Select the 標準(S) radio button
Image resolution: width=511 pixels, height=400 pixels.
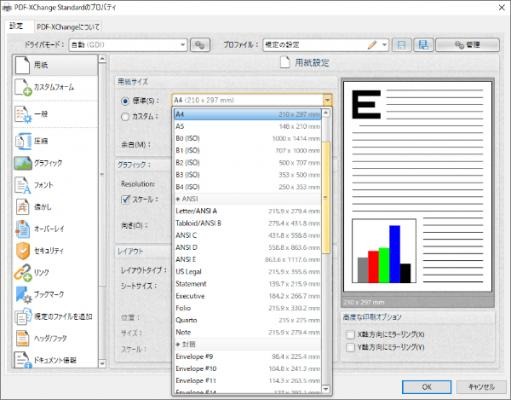[125, 101]
